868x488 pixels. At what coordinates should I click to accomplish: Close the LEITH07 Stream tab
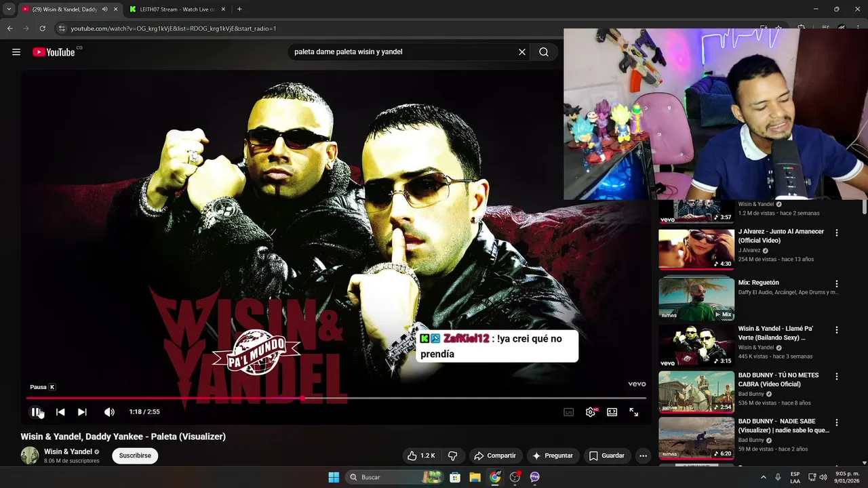click(x=224, y=9)
